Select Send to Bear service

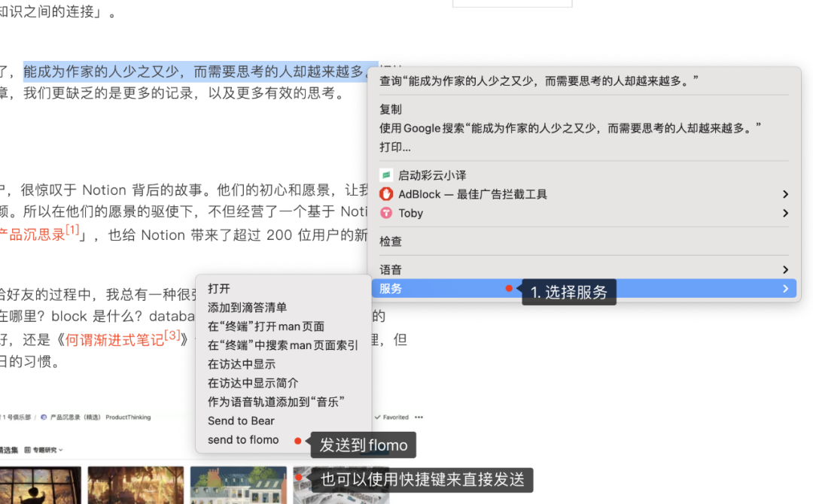283,421
